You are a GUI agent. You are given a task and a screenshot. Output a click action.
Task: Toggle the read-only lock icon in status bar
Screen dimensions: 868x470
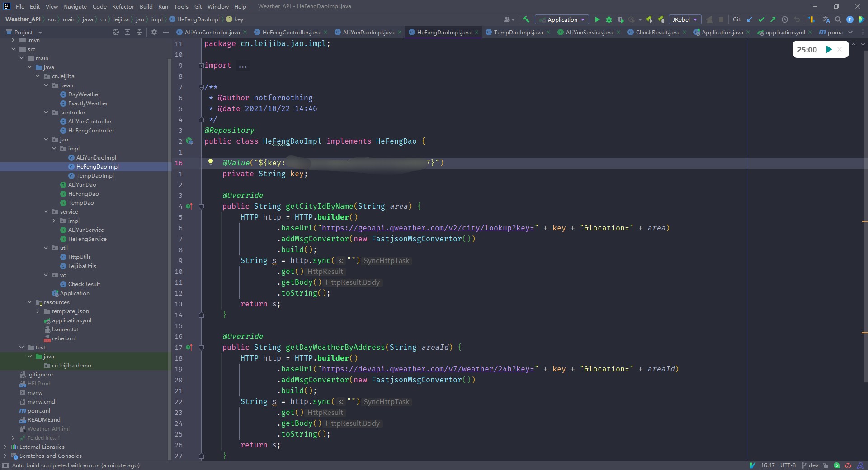coord(826,465)
